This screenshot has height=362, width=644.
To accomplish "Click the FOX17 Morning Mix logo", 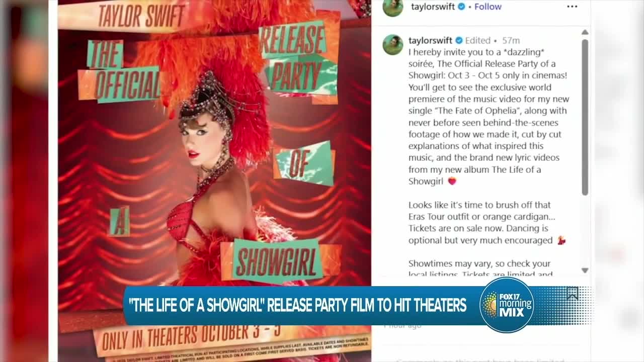I will (x=507, y=305).
